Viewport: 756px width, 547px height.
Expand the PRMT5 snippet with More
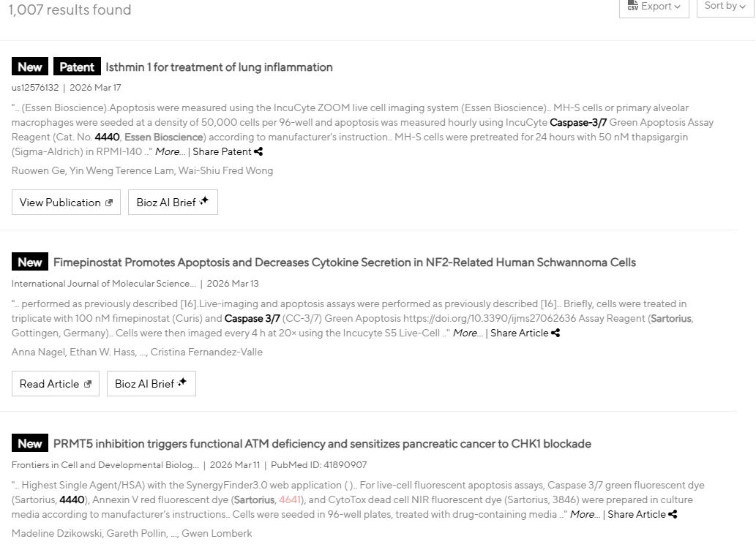click(583, 515)
